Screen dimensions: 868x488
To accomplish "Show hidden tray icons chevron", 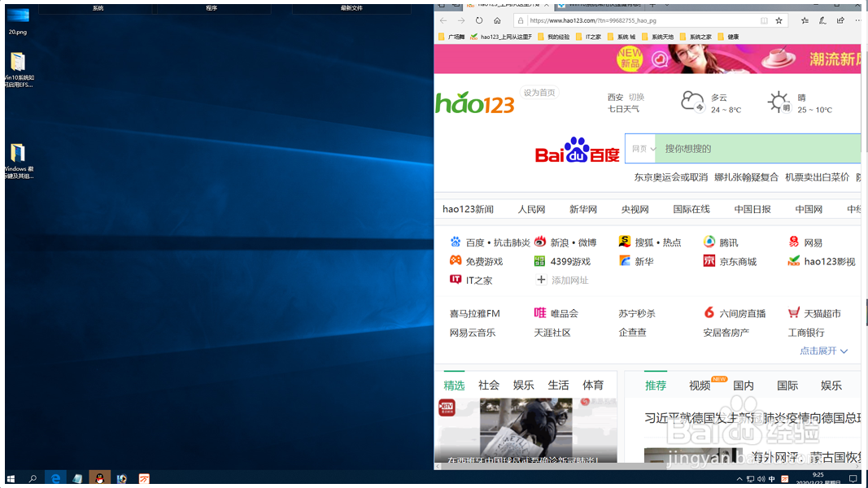I will click(x=739, y=479).
